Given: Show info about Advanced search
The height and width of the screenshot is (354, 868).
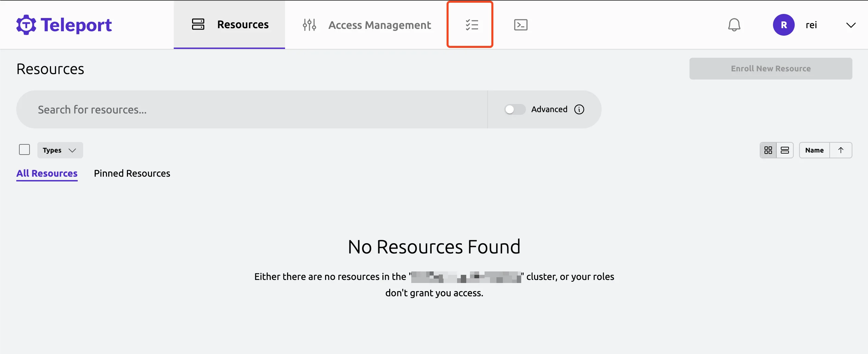Looking at the screenshot, I should point(579,109).
